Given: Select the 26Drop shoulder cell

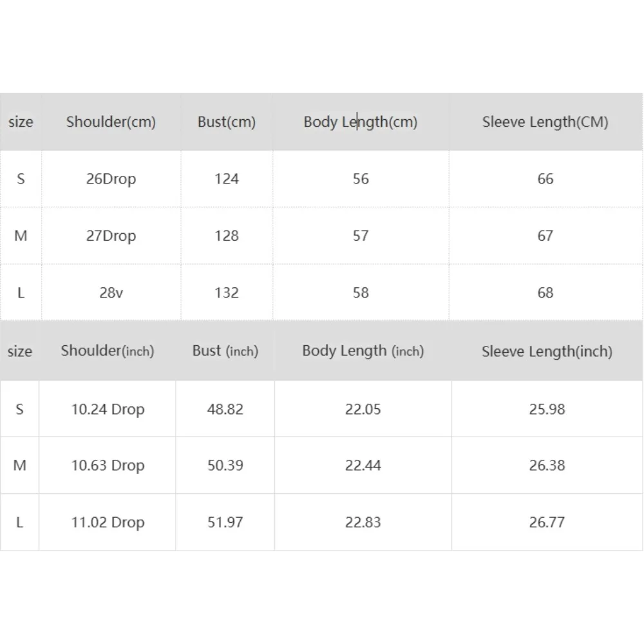Looking at the screenshot, I should pos(111,179).
